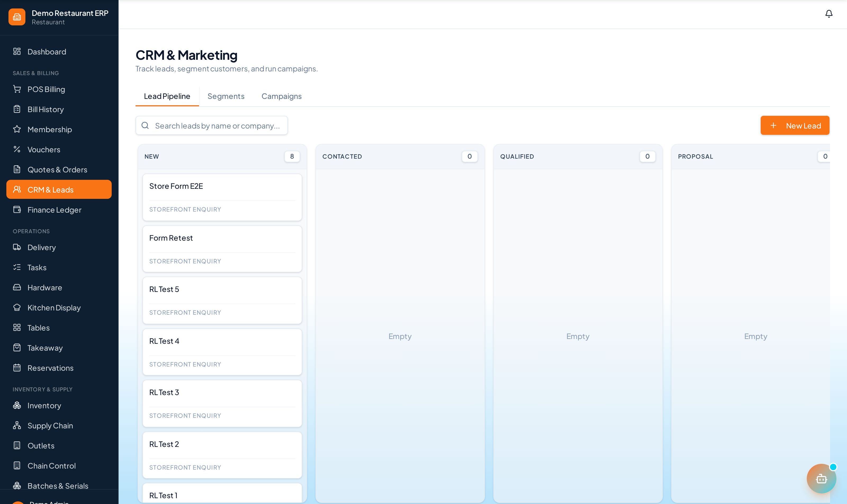
Task: Click the NEW column count badge 8
Action: coord(292,156)
